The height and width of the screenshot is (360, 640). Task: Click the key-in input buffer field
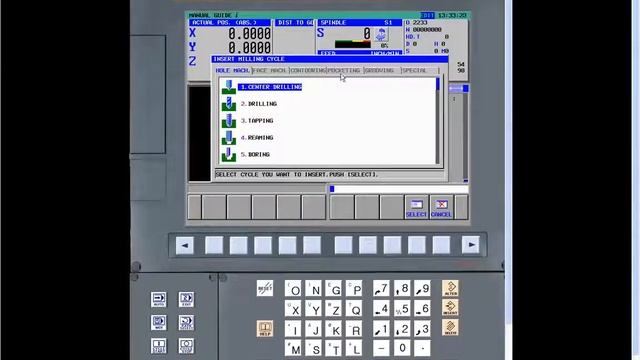[x=399, y=189]
